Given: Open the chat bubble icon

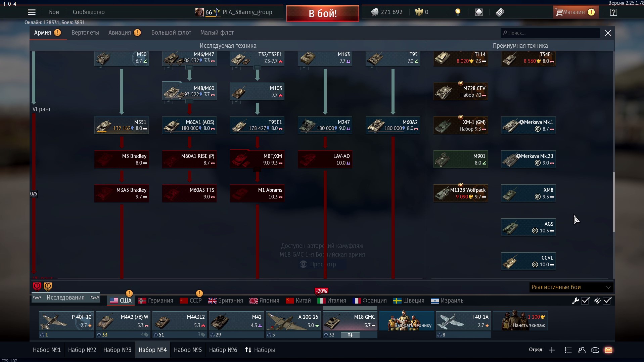Looking at the screenshot, I should (x=595, y=350).
